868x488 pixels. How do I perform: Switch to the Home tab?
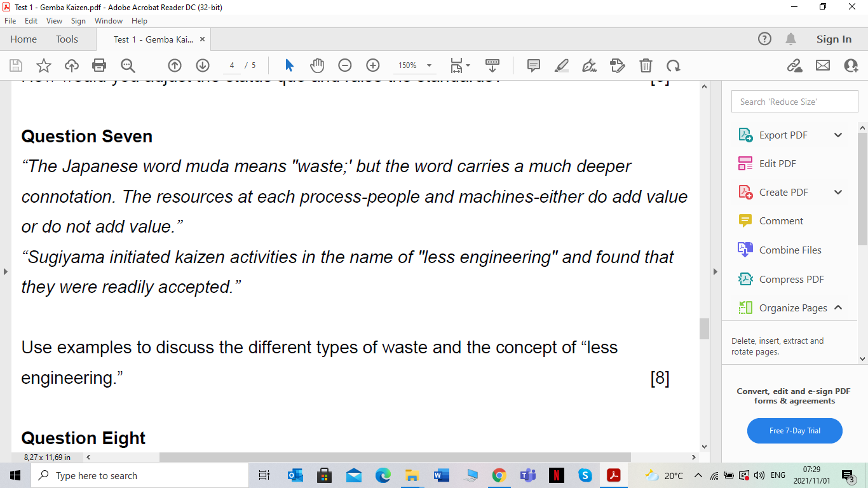point(24,39)
